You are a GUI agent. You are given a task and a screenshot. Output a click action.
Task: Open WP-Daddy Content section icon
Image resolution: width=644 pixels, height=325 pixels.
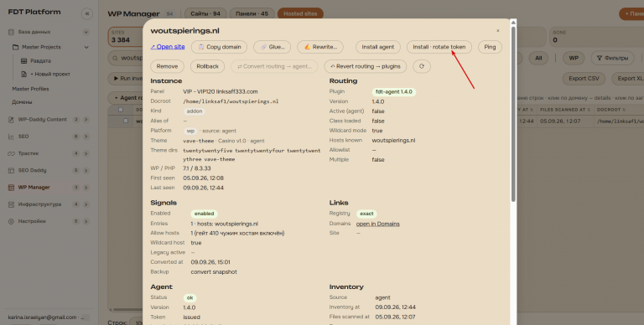[11, 120]
